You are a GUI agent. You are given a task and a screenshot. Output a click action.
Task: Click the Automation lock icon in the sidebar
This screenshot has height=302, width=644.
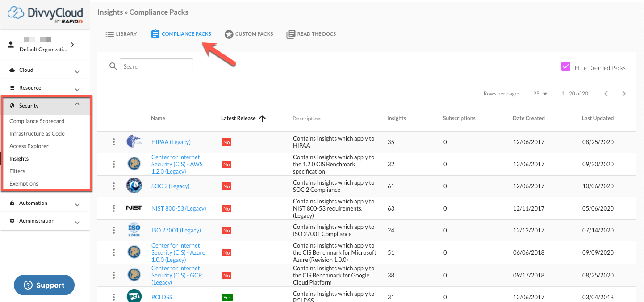point(12,203)
